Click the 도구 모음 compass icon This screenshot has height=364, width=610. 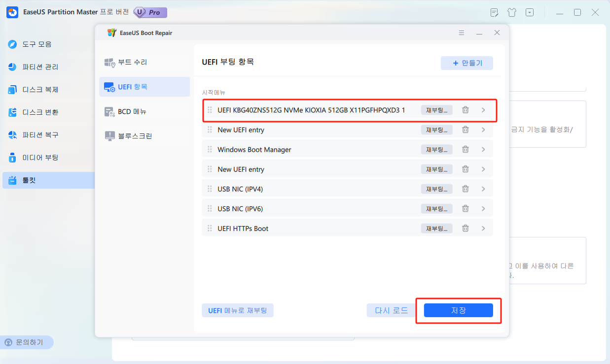tap(12, 44)
